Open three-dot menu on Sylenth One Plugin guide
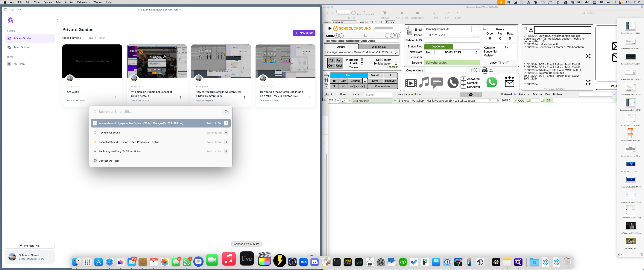The image size is (644, 270). tap(309, 98)
